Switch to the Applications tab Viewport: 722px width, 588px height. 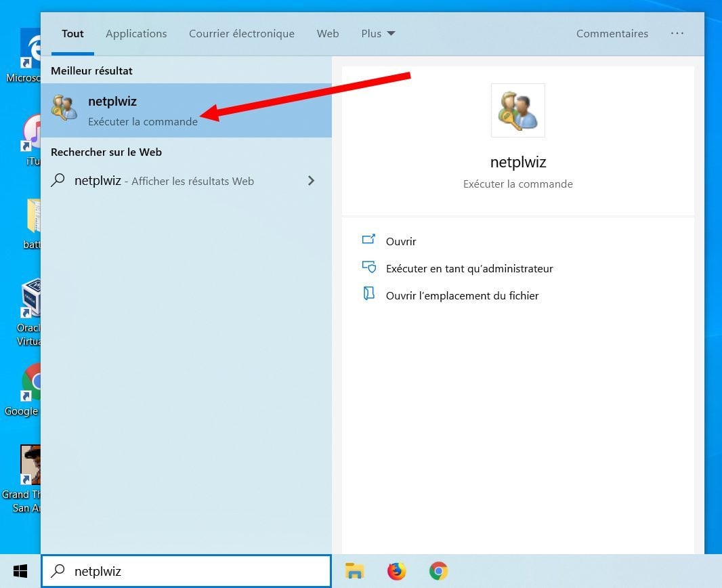tap(136, 33)
